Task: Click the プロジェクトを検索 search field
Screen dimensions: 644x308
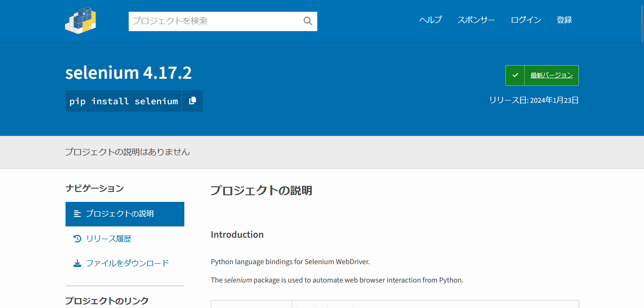Action: [x=212, y=21]
